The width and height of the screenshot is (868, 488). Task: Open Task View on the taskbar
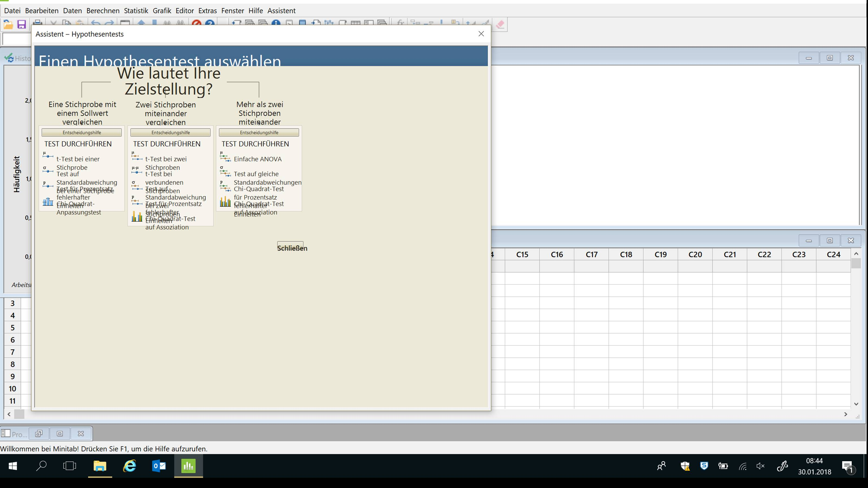click(70, 466)
